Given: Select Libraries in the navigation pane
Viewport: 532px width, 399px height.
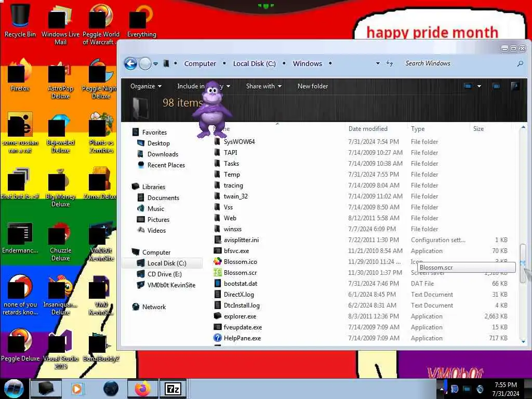Looking at the screenshot, I should pyautogui.click(x=153, y=187).
